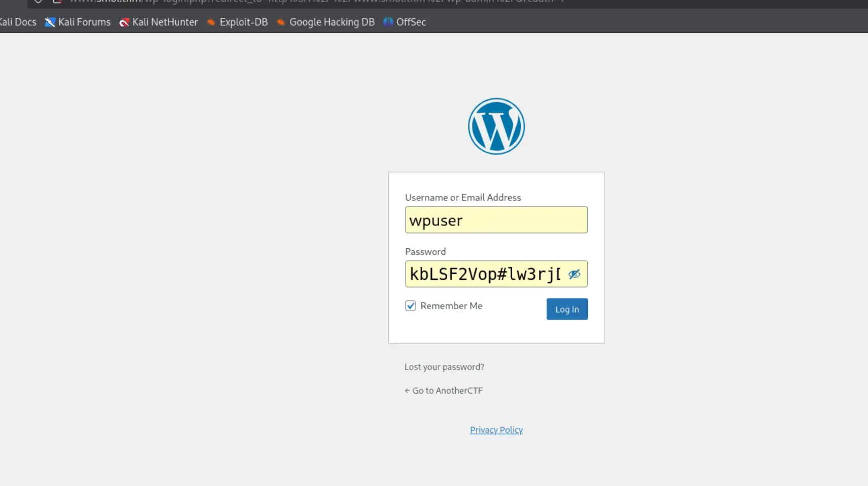
Task: Click the Username or Email Address label
Action: (x=463, y=198)
